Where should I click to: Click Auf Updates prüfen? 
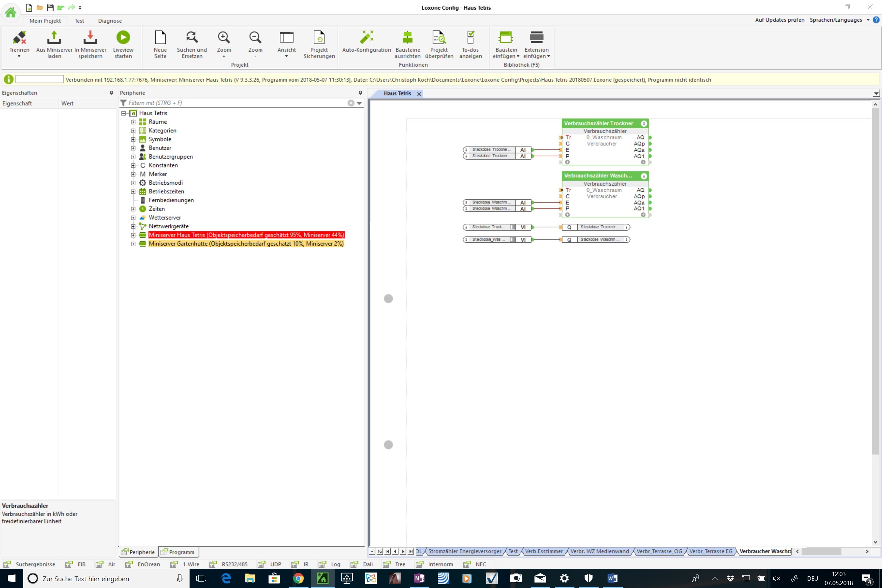pyautogui.click(x=779, y=20)
